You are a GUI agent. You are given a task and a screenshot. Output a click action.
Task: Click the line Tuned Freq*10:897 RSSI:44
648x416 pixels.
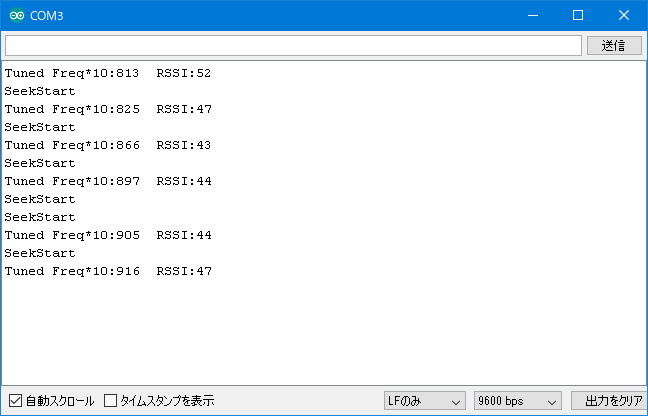tap(108, 181)
